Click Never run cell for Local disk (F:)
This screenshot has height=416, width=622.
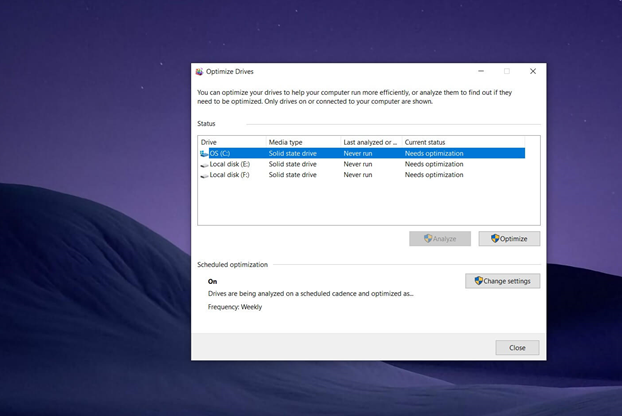coord(358,175)
